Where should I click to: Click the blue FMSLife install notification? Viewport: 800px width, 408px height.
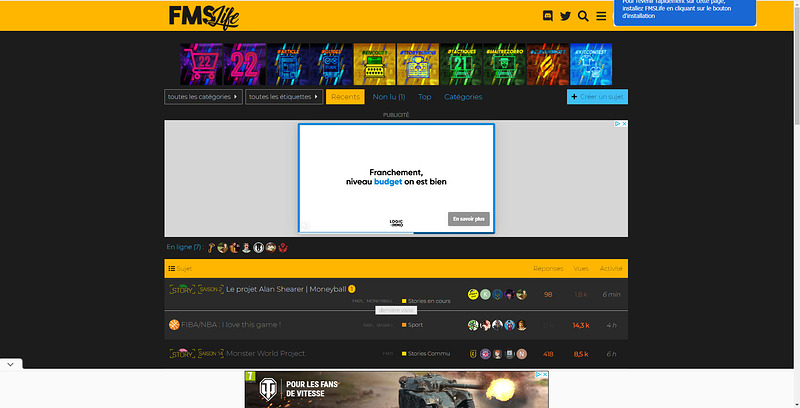click(685, 11)
